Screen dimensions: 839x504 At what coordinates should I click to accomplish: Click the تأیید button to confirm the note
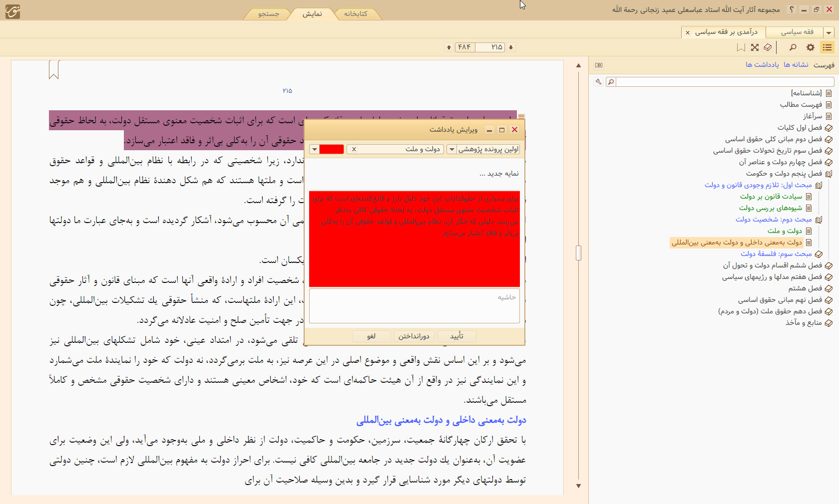point(456,336)
